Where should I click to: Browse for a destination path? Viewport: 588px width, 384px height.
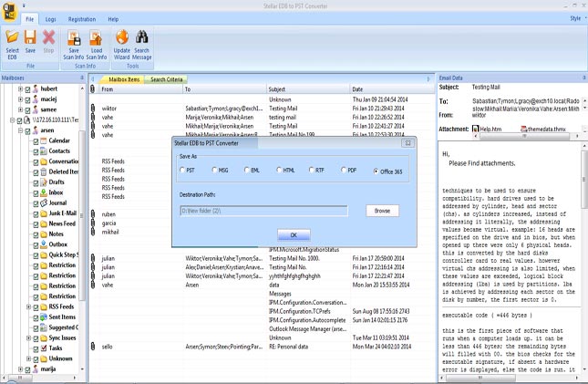click(x=382, y=211)
